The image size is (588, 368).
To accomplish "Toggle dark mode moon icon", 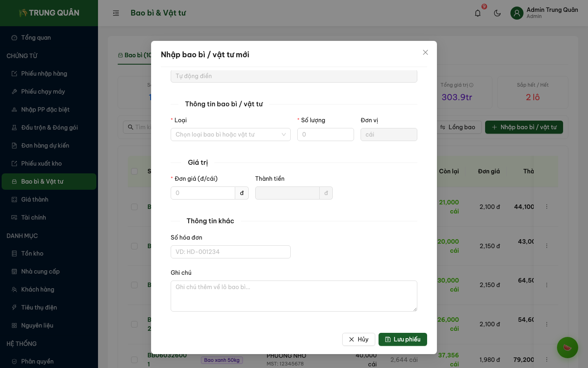I will click(x=497, y=13).
